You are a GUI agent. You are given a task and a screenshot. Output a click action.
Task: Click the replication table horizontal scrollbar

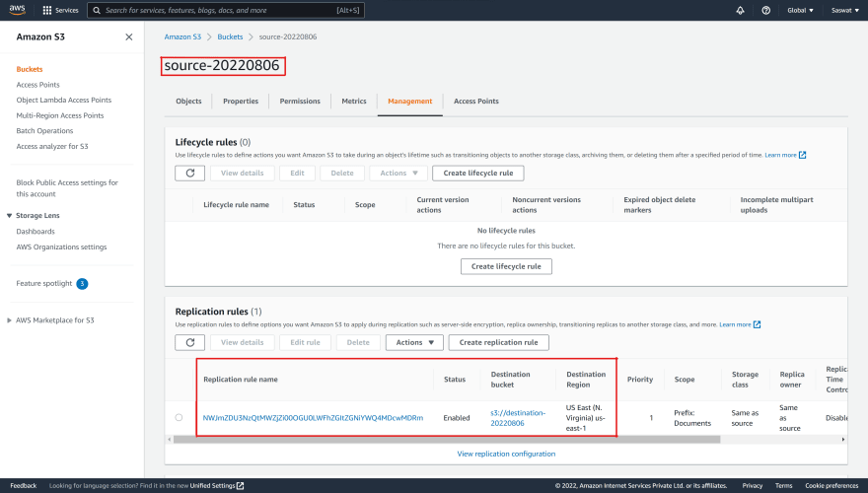click(x=447, y=440)
